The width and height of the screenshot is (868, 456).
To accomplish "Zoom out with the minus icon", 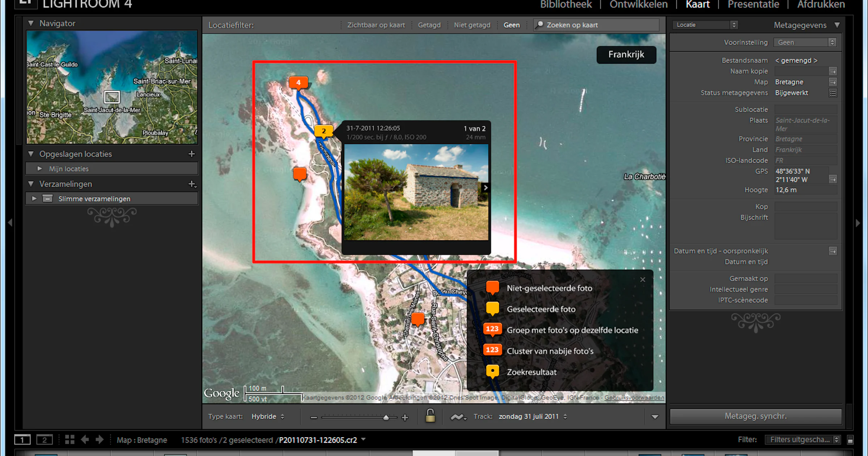I will pos(314,417).
